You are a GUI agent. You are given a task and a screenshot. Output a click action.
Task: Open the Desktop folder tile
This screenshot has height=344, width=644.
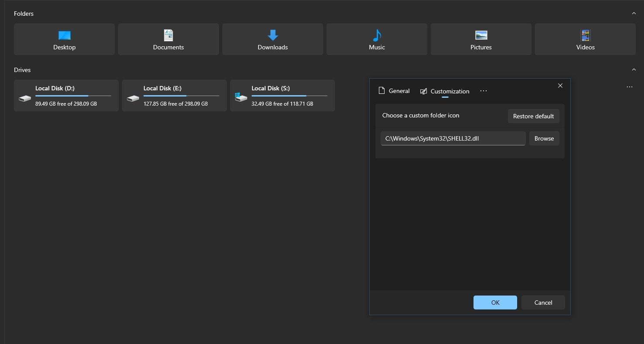click(x=64, y=39)
